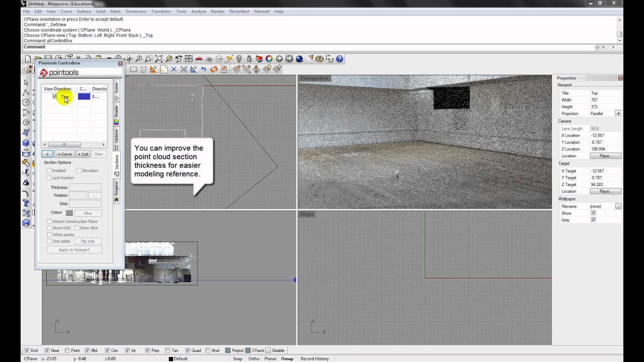This screenshot has height=362, width=644.
Task: Switch to the Shader tab
Action: 117,112
